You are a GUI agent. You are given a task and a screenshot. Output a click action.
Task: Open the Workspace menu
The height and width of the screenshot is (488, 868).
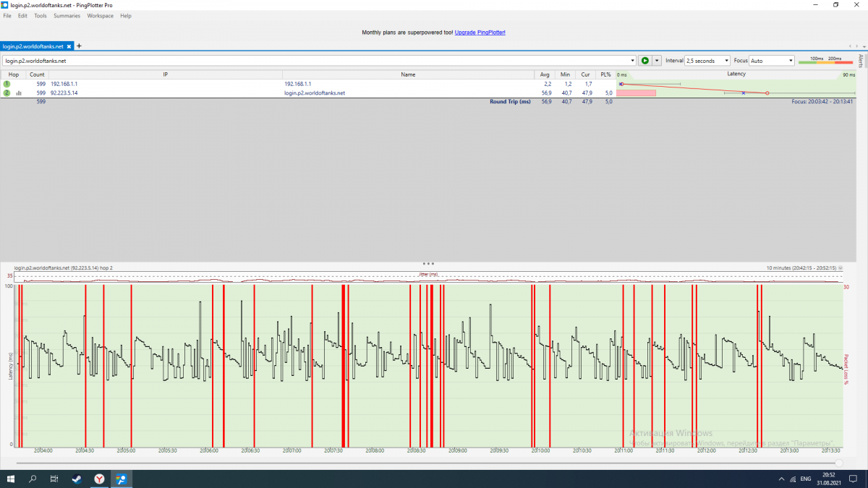(101, 16)
